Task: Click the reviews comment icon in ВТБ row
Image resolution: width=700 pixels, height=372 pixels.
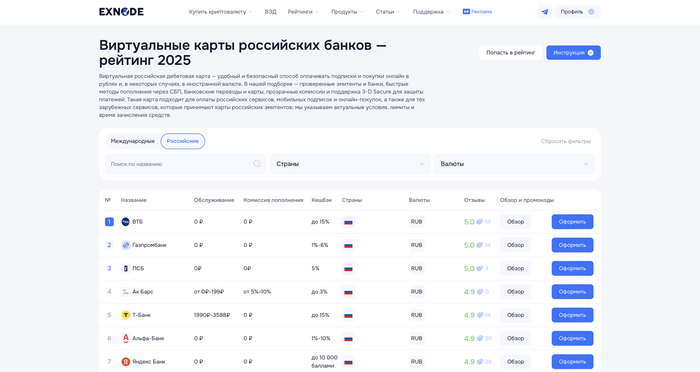Action: tap(479, 222)
